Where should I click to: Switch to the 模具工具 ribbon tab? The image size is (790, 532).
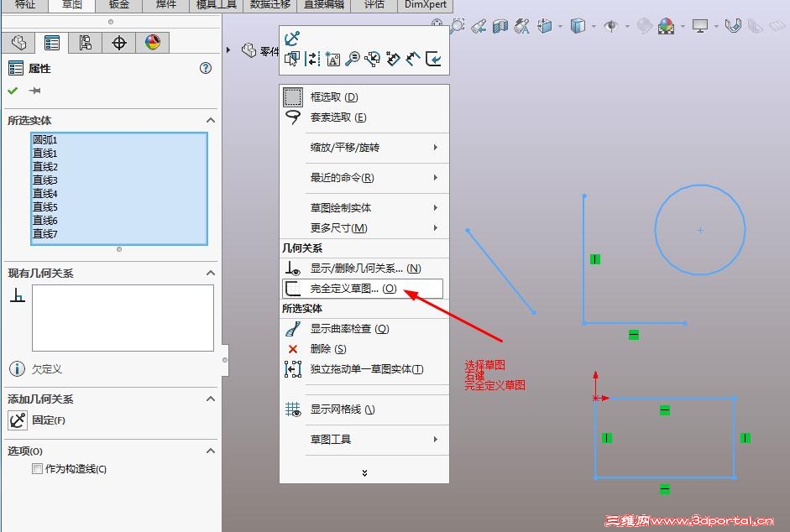point(216,5)
